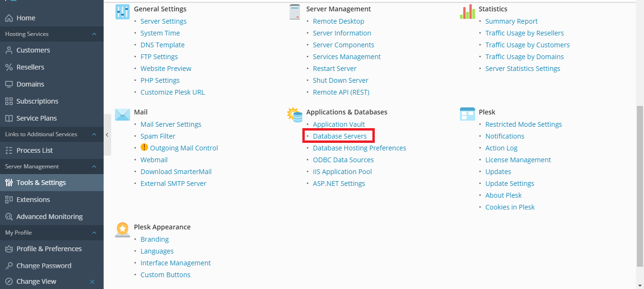This screenshot has width=644, height=289.
Task: Click the Extensions icon in sidebar
Action: click(x=9, y=200)
